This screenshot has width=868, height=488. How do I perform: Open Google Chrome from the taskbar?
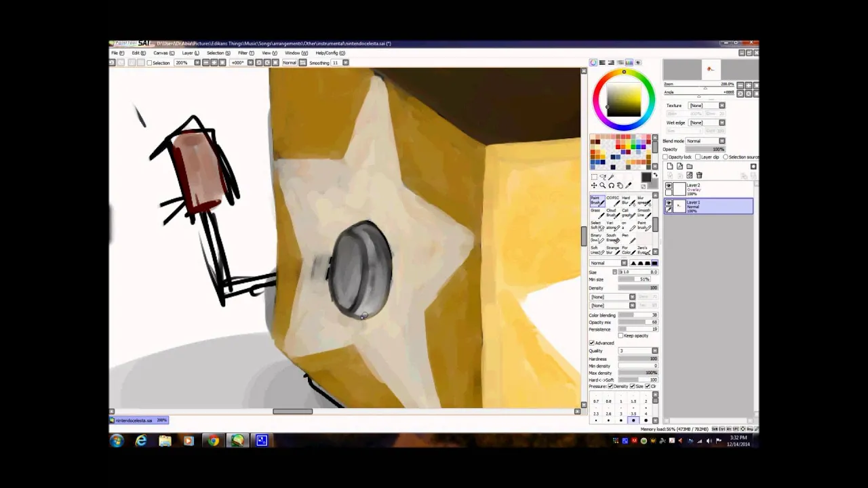coord(213,441)
